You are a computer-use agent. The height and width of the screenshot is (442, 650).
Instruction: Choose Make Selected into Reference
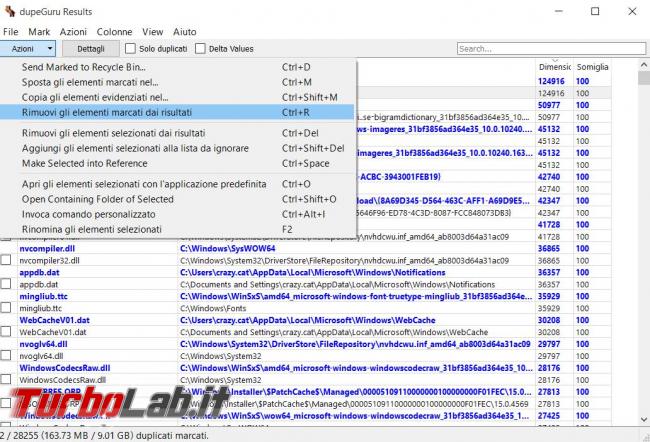point(177,163)
